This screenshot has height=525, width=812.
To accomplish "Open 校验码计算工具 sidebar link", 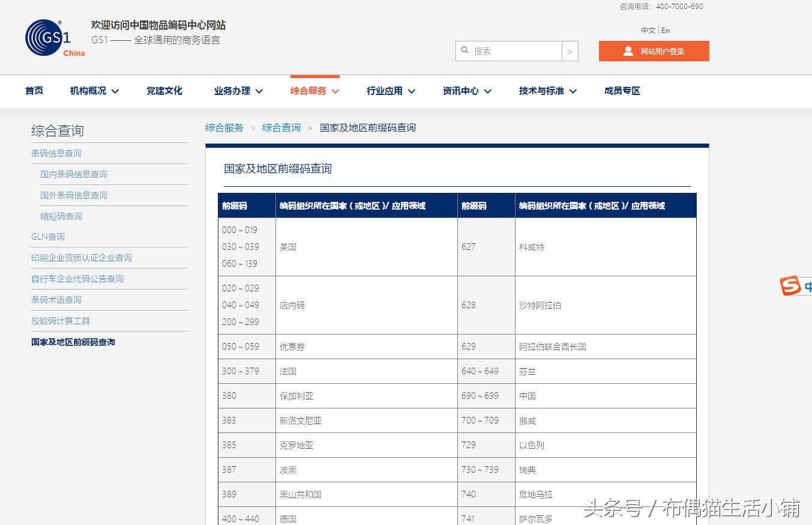I will [x=61, y=321].
